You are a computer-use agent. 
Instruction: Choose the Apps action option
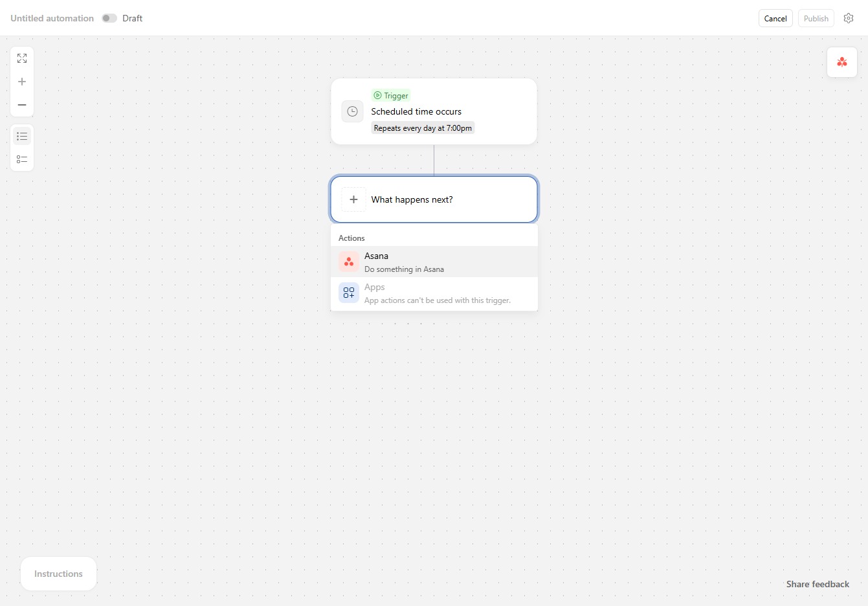434,293
